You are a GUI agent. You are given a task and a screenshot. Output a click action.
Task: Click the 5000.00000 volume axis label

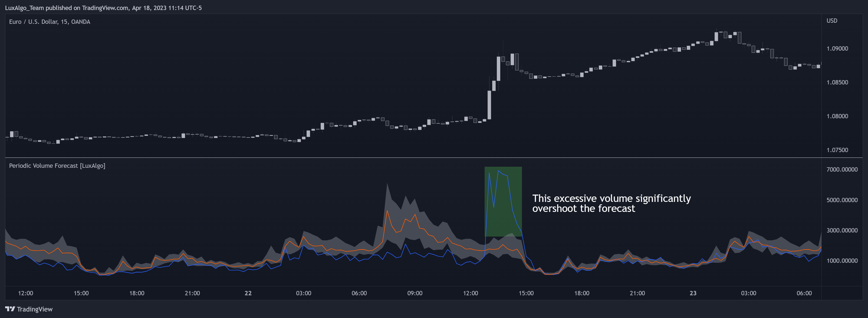click(842, 200)
